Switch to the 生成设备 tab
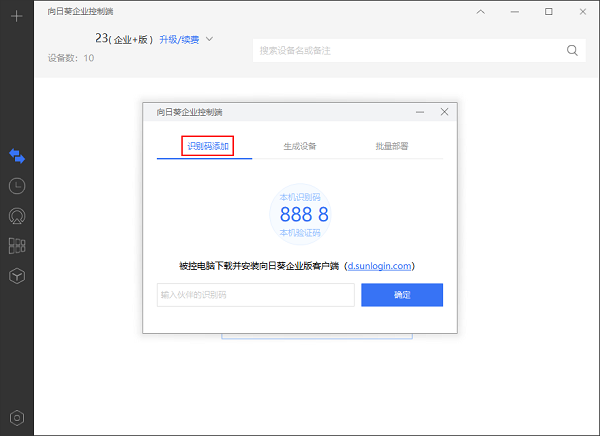The image size is (600, 436). (x=300, y=146)
